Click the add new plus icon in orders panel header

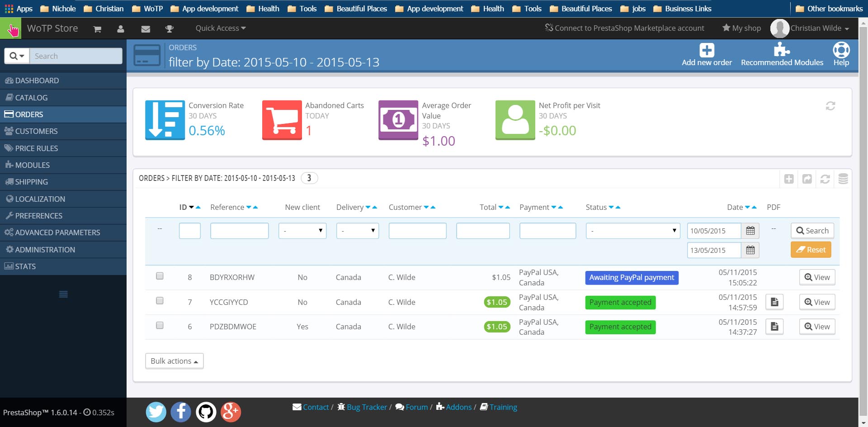789,179
